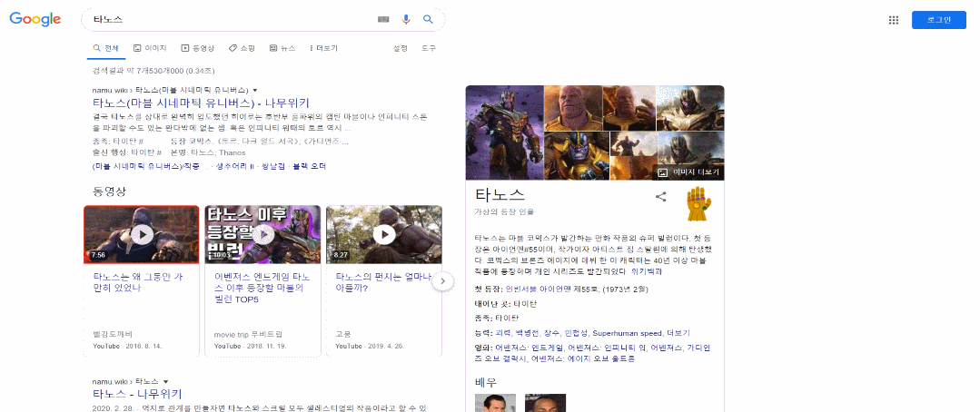Expand dropdown arrow beside second namu.wiki result
This screenshot has height=412, width=980.
coord(165,381)
